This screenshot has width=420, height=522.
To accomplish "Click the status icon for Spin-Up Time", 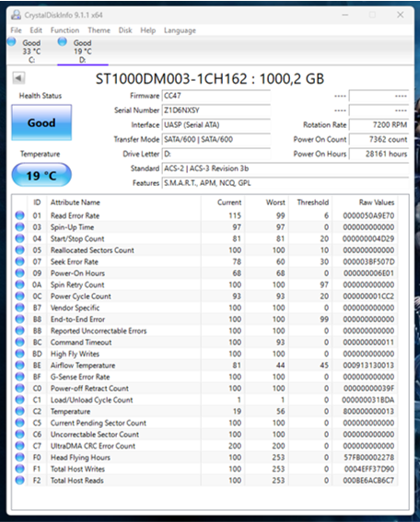I will click(x=20, y=227).
